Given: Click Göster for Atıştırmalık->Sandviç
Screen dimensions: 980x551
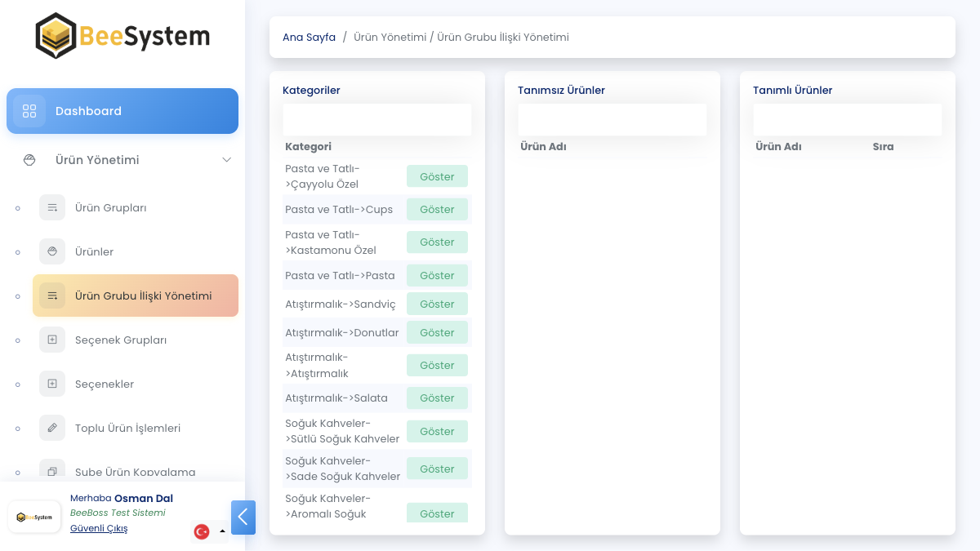Looking at the screenshot, I should point(437,304).
